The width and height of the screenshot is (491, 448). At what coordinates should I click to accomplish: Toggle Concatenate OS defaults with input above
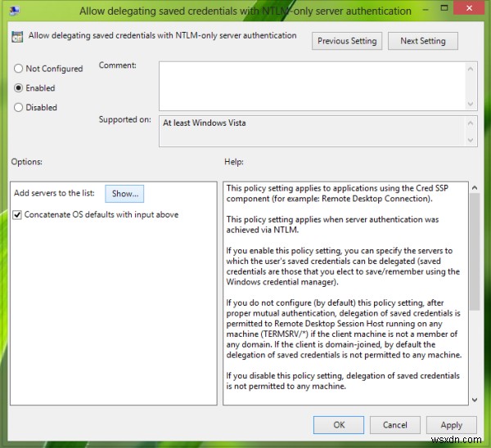tap(17, 215)
